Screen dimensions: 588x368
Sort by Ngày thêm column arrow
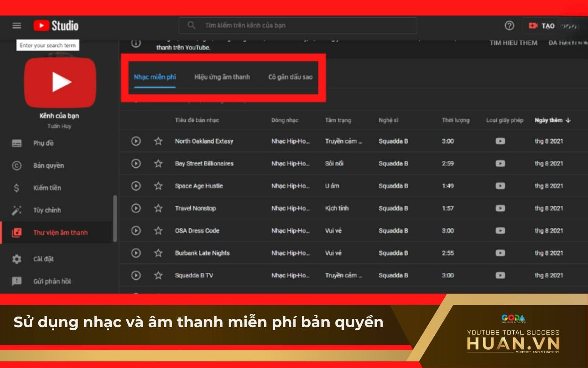(x=568, y=120)
